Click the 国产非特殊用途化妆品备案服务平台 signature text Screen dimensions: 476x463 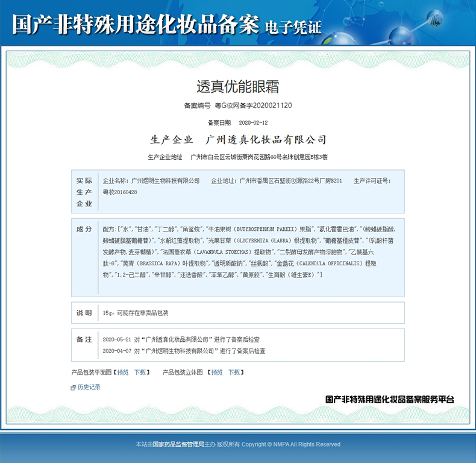pos(389,399)
